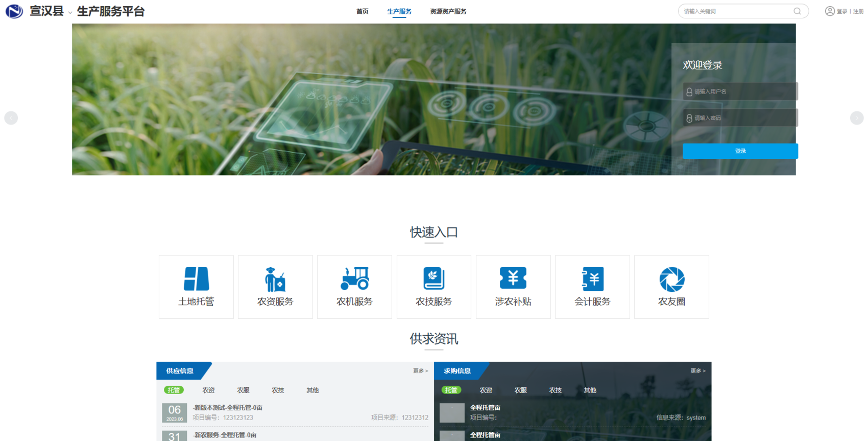Open the 土地托管 quick entry icon
Viewport: 868px width, 441px height.
[196, 279]
